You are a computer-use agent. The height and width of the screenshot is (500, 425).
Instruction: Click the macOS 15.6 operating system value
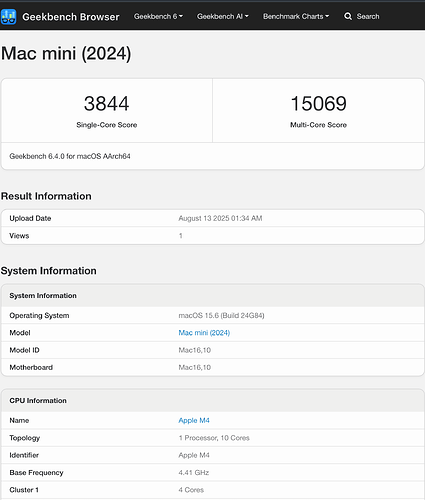221,315
